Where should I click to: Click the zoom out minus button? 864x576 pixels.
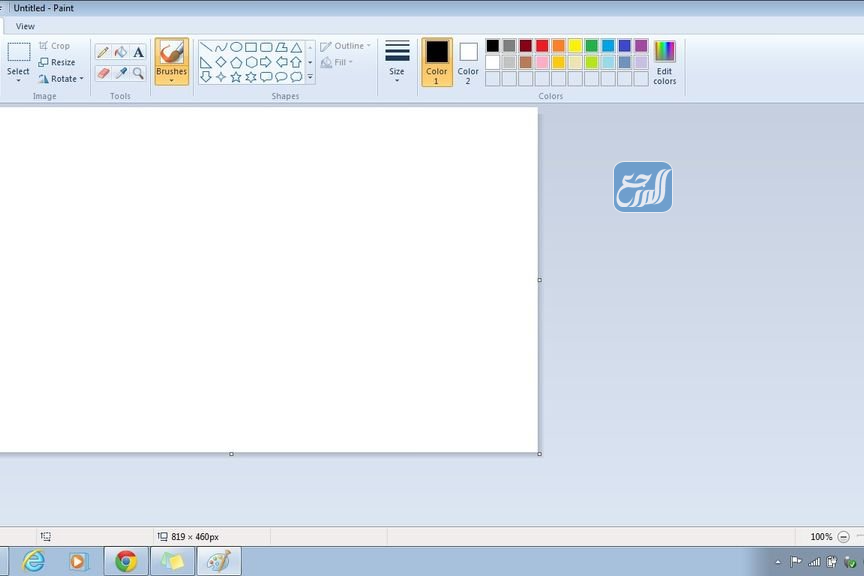845,537
